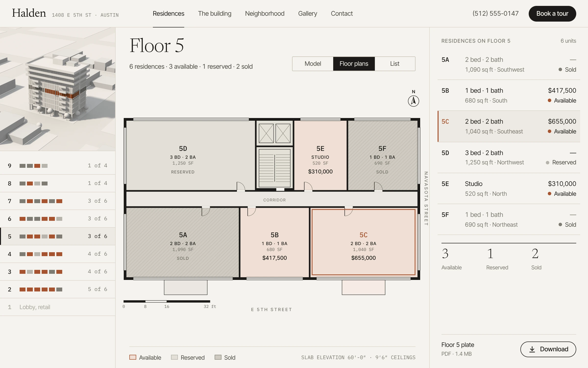
Task: Click the 3D building model thumbnail
Action: 58,89
